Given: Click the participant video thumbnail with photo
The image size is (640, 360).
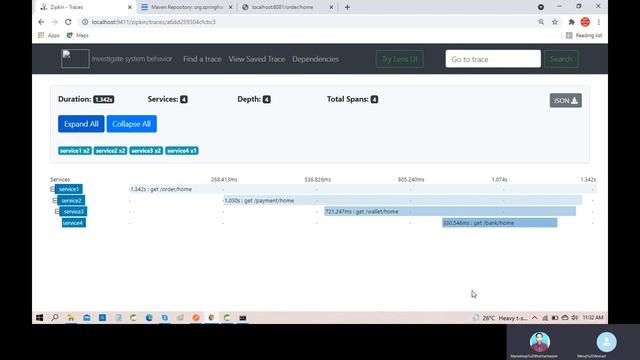Looking at the screenshot, I should (x=540, y=342).
